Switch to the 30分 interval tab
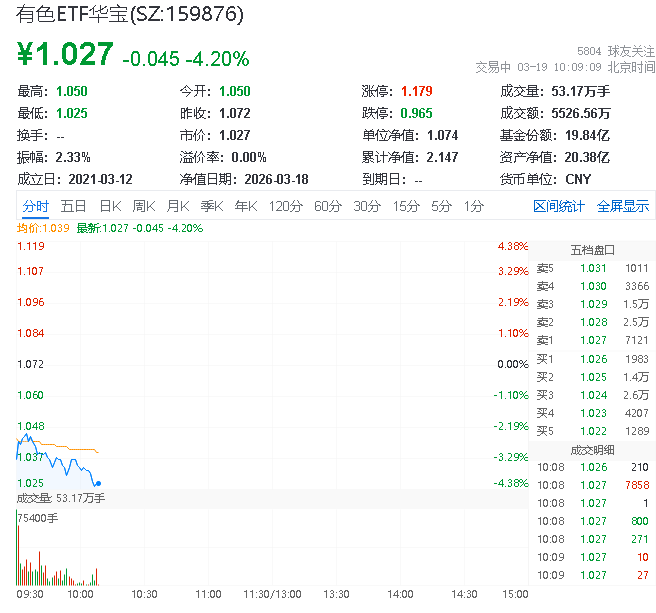Viewport: 656px width, 613px height. (367, 206)
